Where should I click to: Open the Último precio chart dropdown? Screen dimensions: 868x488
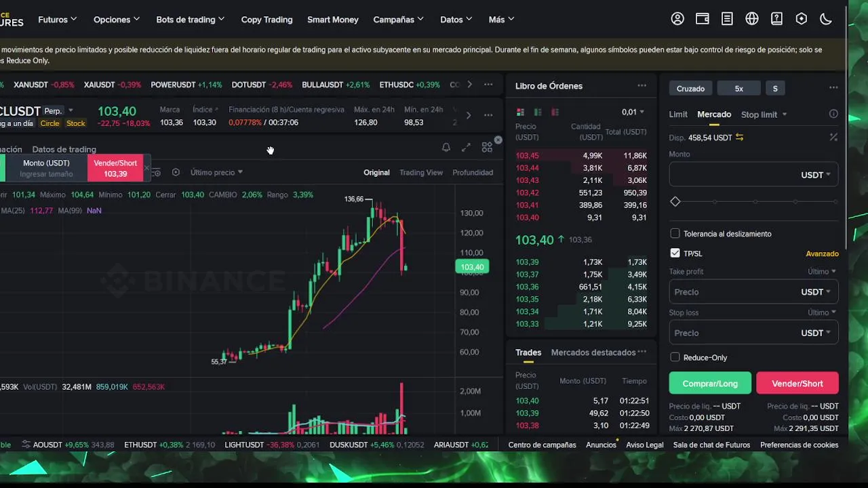click(x=216, y=172)
